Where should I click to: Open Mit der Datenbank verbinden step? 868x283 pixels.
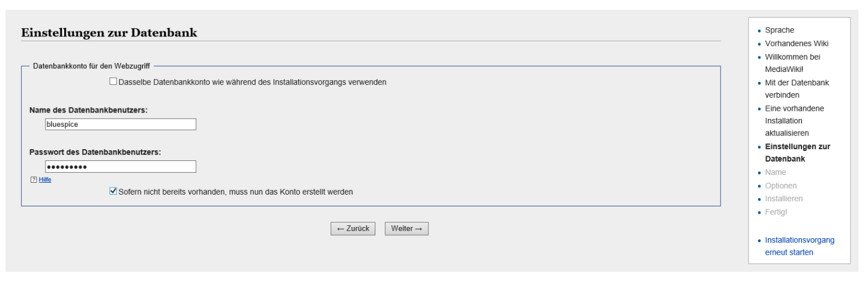[x=797, y=88]
